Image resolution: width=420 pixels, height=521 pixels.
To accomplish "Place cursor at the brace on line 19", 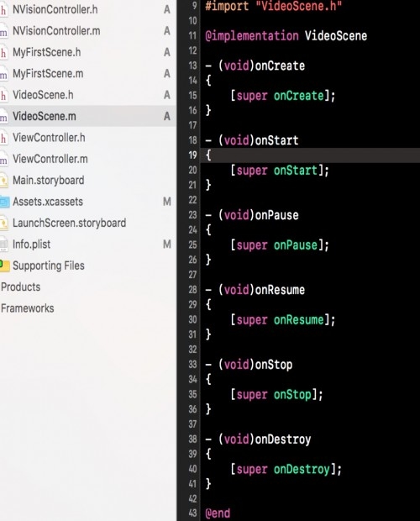I will [208, 155].
